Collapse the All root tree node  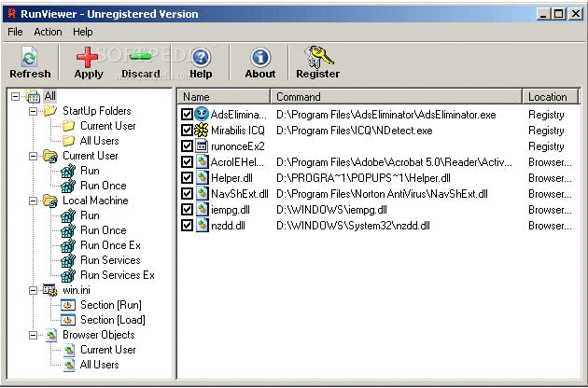point(15,96)
